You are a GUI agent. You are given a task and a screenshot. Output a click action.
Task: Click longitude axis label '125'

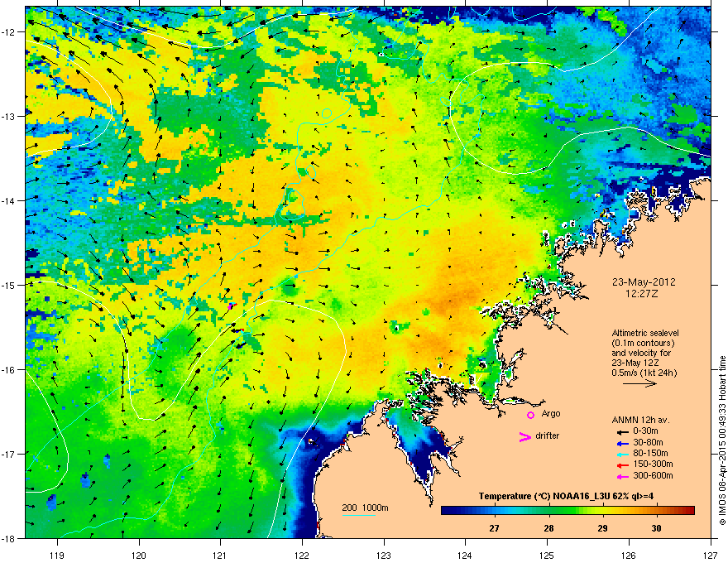(x=547, y=555)
